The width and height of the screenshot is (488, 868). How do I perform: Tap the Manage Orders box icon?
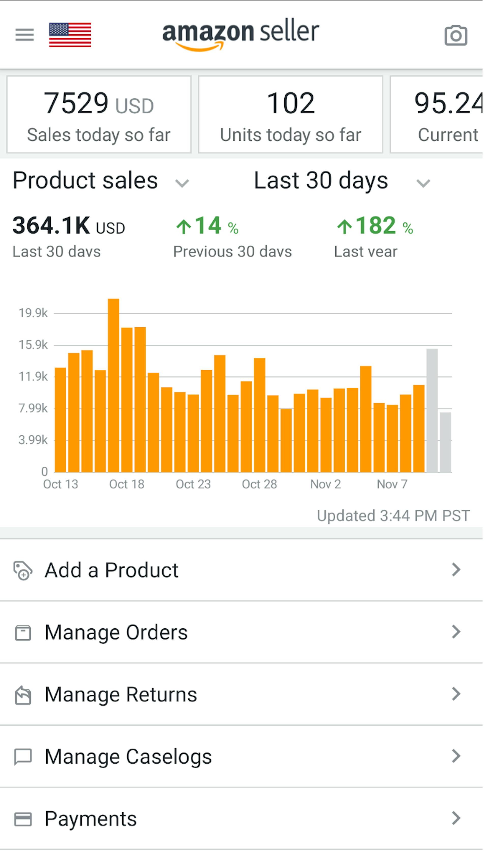pyautogui.click(x=23, y=632)
